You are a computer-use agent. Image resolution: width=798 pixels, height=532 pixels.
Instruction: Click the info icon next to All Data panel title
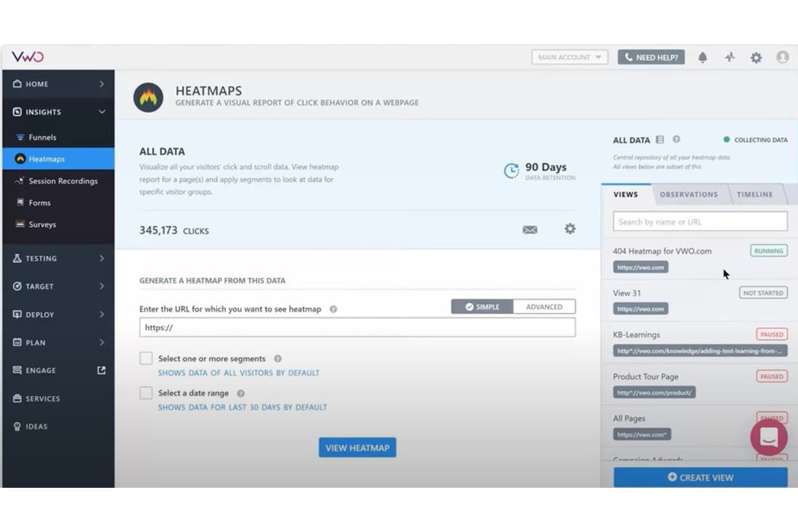[676, 139]
